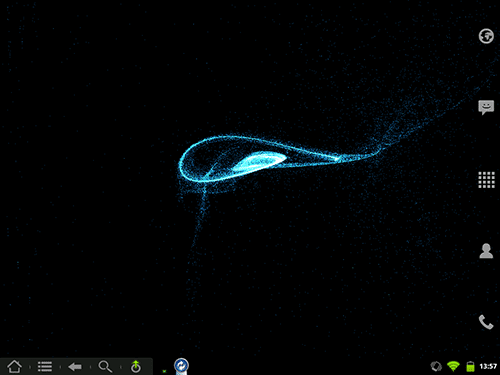Screen dimensions: 500x375
Task: Open Wi-Fi status from green signal icon
Action: tap(453, 366)
